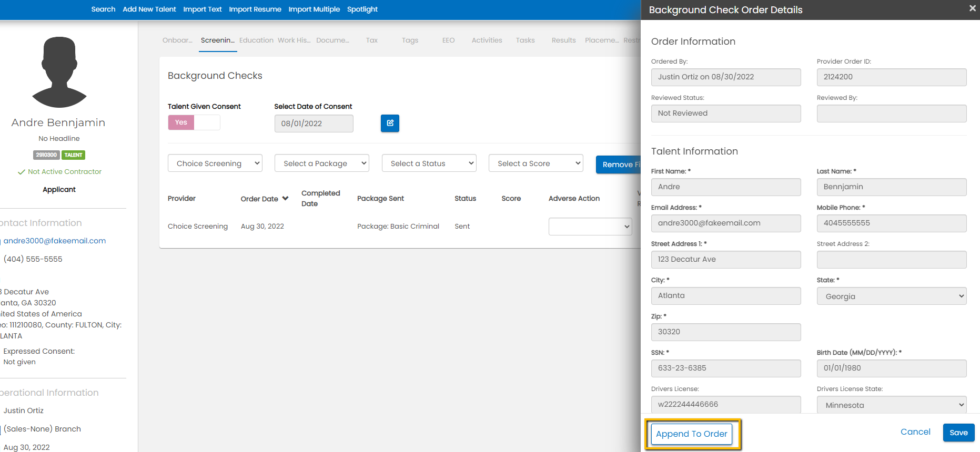Click the Aug 30, 2022 order date cell
This screenshot has width=980, height=452.
(262, 227)
